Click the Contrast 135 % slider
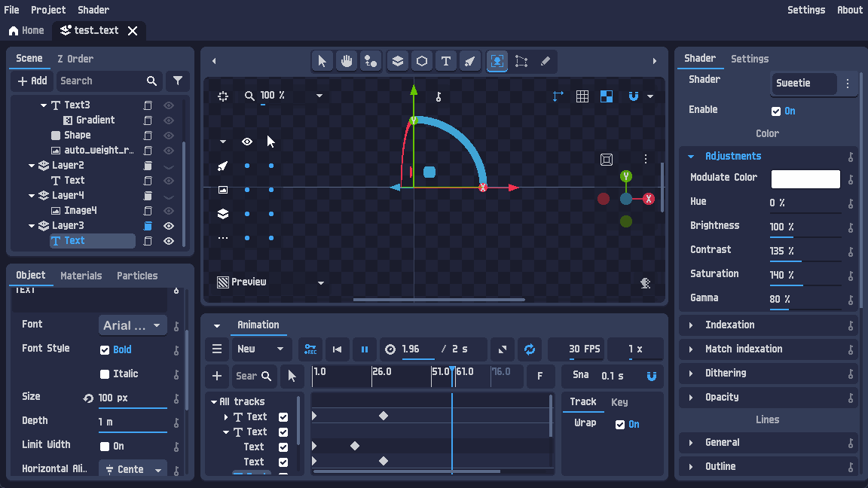 (x=805, y=252)
